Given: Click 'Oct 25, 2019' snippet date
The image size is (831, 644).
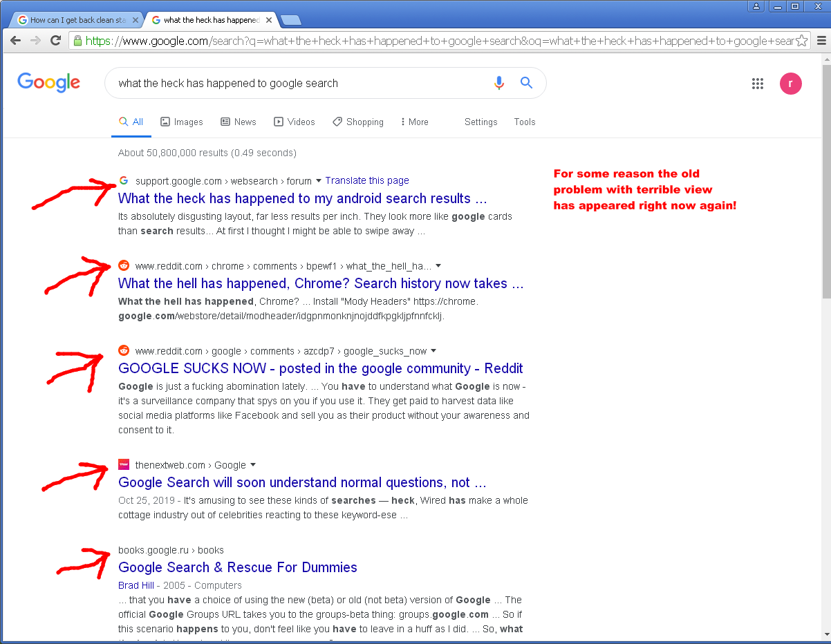Looking at the screenshot, I should (145, 500).
